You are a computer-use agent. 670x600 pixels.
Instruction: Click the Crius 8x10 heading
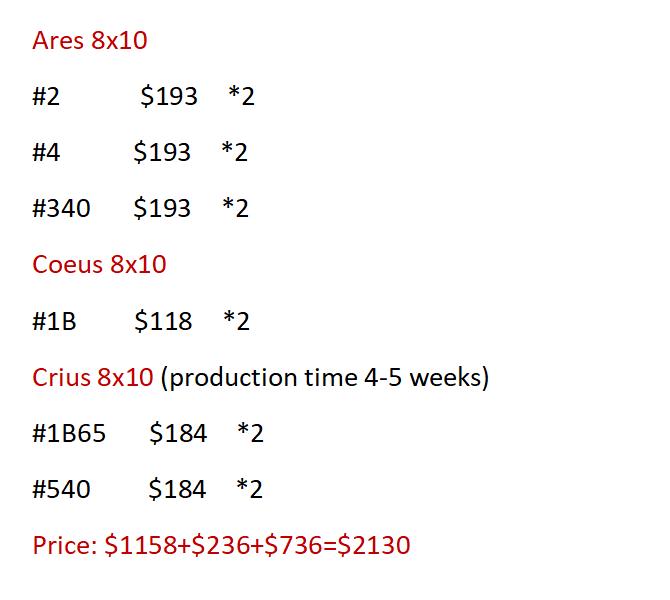(x=93, y=377)
